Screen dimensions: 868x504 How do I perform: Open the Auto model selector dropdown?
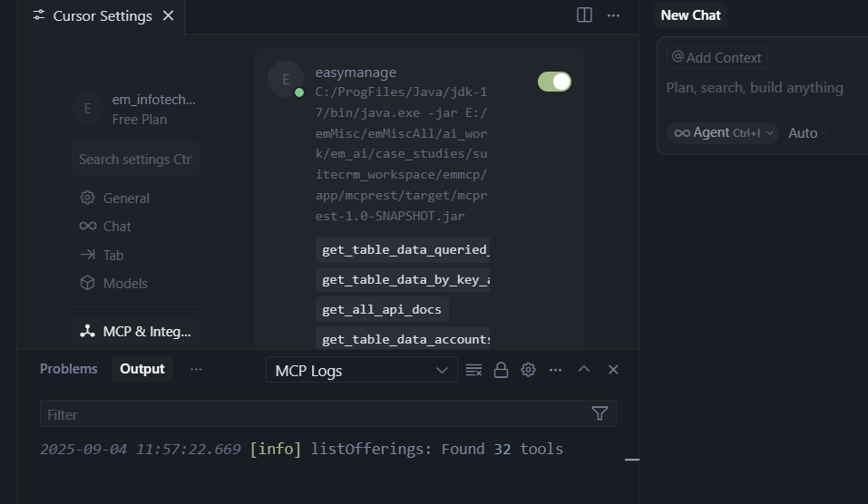[807, 132]
